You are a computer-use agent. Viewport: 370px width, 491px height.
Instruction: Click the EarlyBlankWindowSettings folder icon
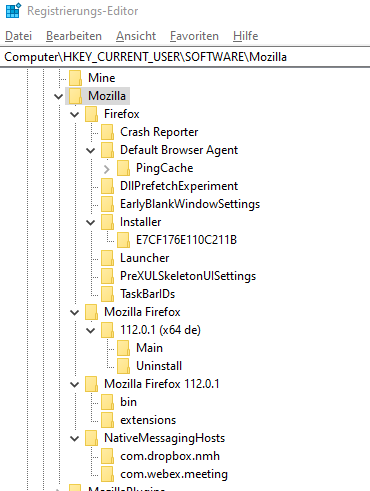pyautogui.click(x=107, y=204)
